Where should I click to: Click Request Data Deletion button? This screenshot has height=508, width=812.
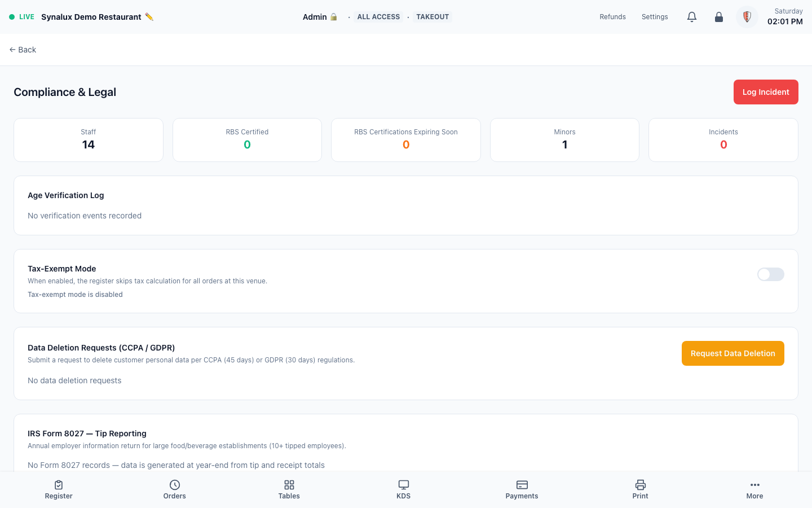733,353
